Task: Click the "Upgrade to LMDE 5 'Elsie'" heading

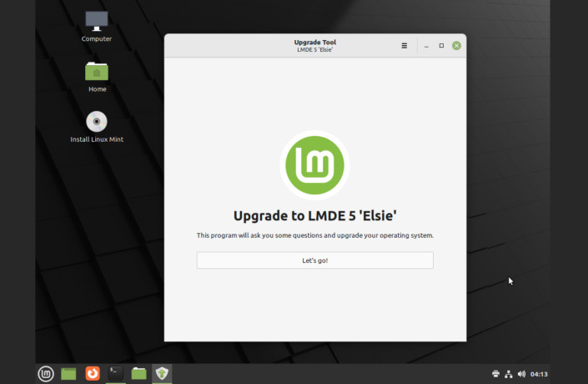Action: (314, 216)
